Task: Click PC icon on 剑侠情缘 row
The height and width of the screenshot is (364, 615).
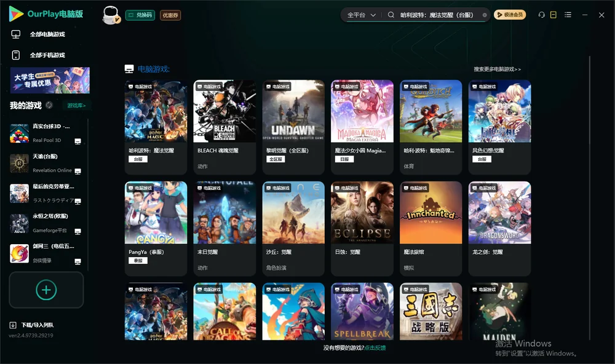Action: pyautogui.click(x=77, y=262)
